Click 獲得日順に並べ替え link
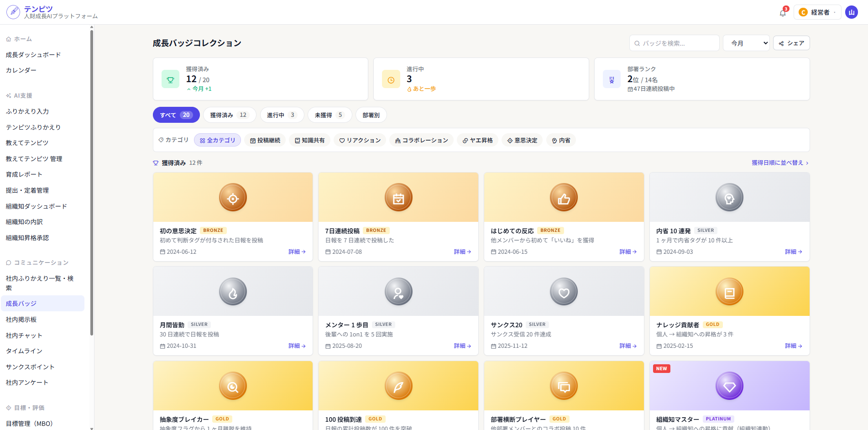 [780, 163]
